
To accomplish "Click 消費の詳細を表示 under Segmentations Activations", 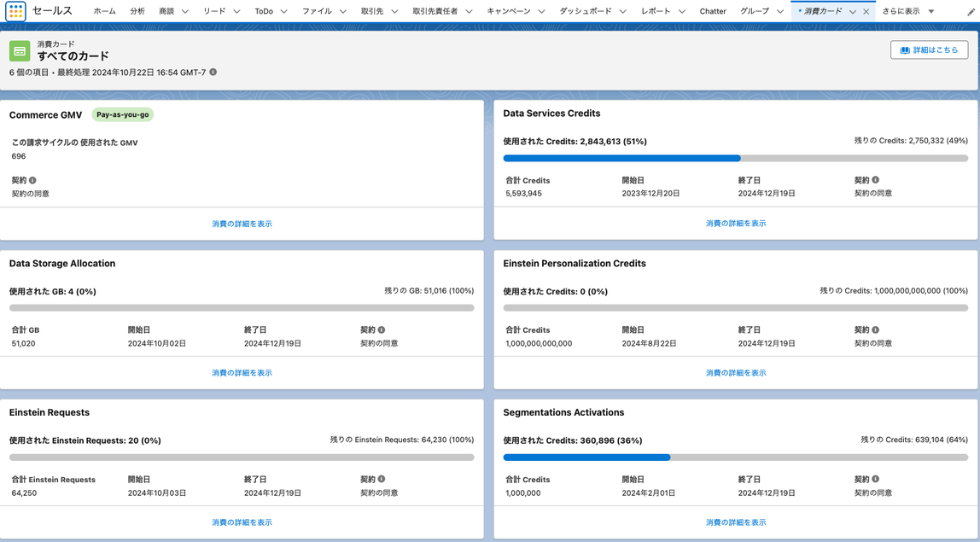I will [736, 522].
